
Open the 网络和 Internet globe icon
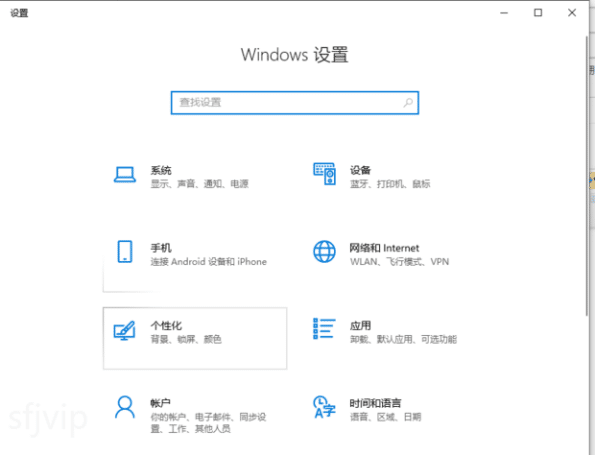pyautogui.click(x=324, y=252)
